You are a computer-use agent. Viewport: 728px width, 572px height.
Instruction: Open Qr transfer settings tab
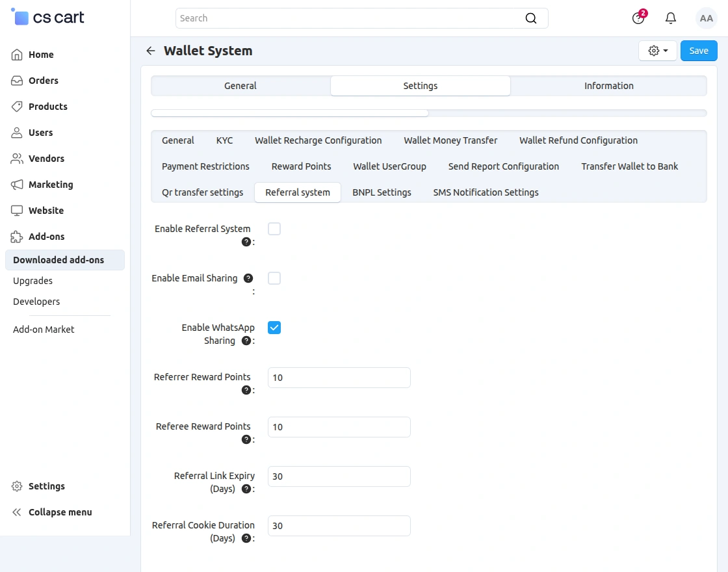202,192
